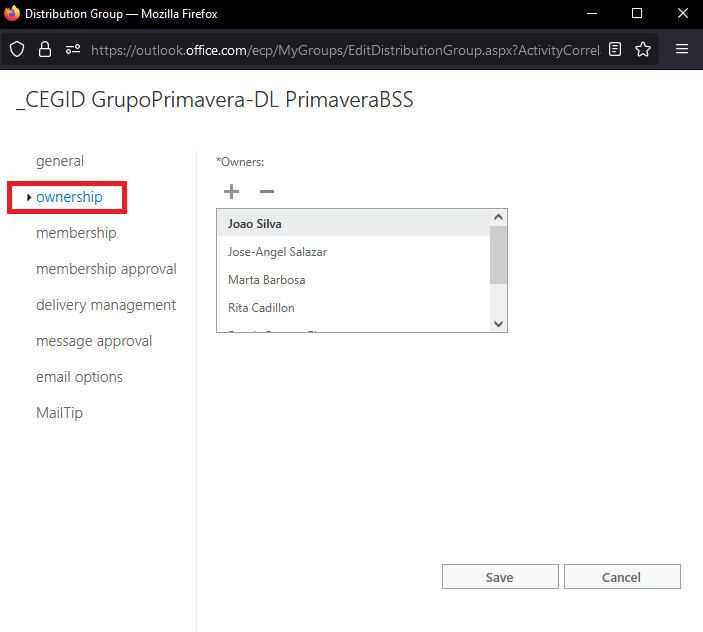Bookmark this page with the star icon
This screenshot has width=703, height=632.
coord(643,49)
